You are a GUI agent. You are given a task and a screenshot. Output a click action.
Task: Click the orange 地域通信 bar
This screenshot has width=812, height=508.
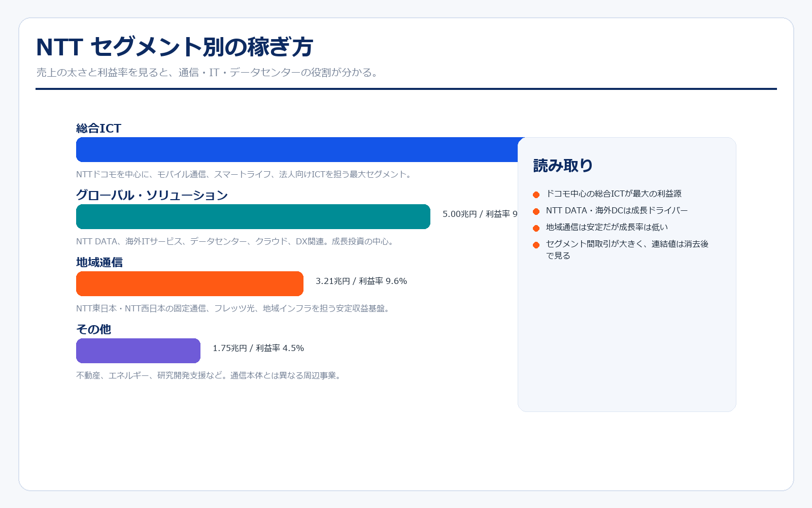point(190,283)
